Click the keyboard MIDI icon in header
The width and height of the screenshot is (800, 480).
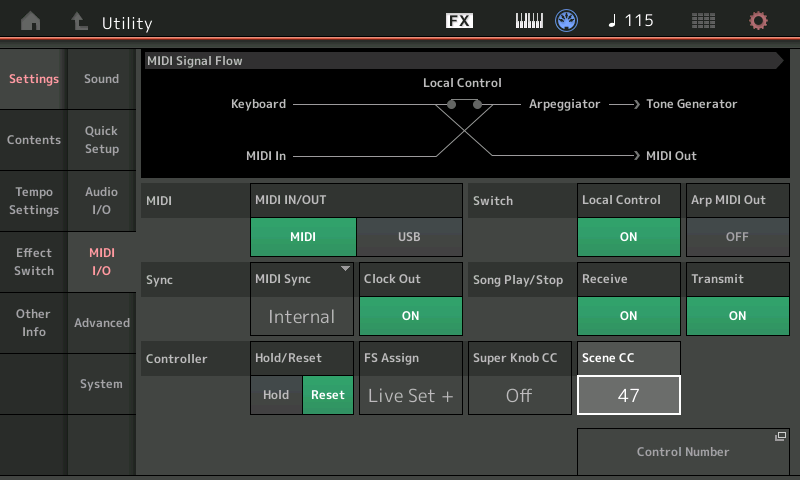[529, 21]
